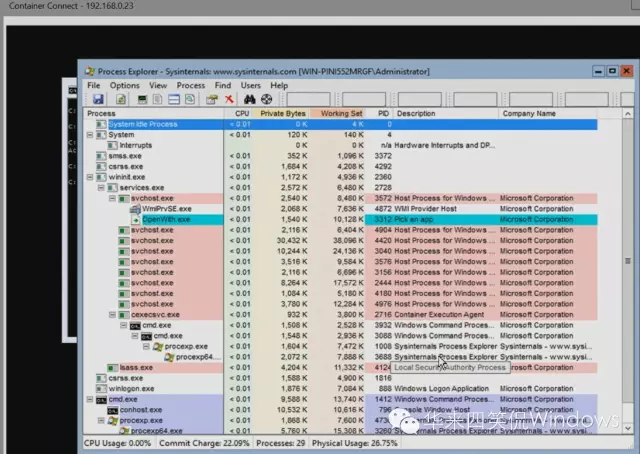Screen dimensions: 640x454
Task: Click the vertical scrollbar thumb
Action: pos(628,260)
